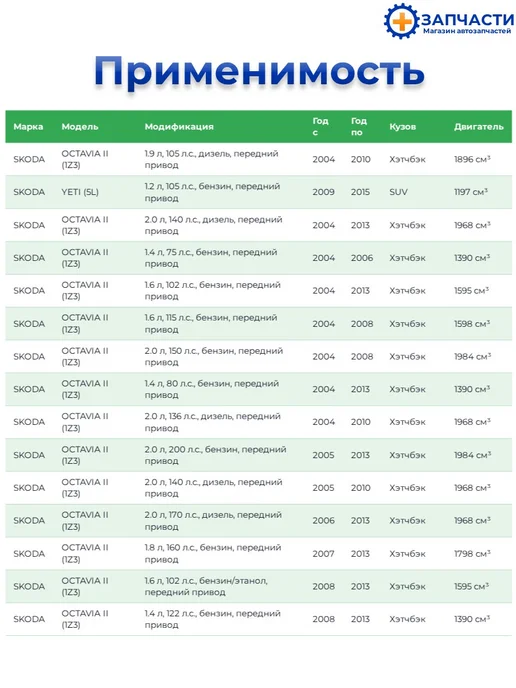Click the Год по column header

(x=358, y=126)
